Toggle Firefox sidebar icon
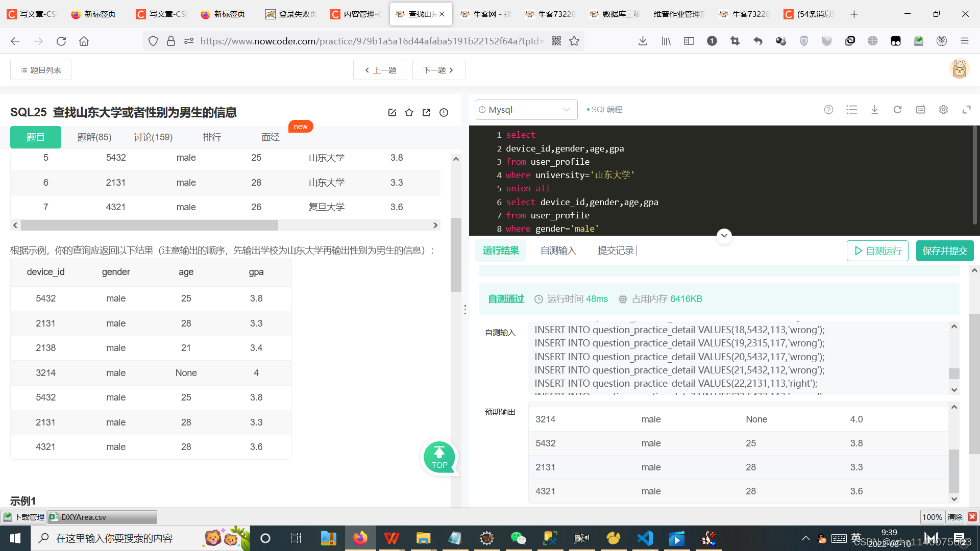 tap(689, 41)
